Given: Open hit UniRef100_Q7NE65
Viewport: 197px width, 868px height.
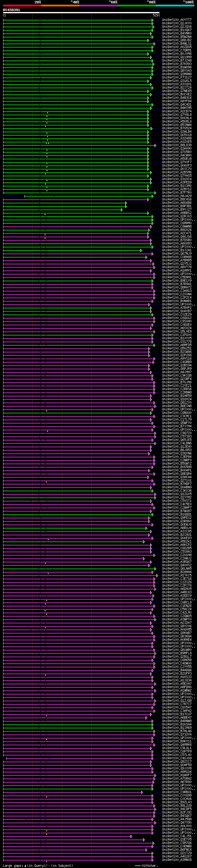Looking at the screenshot, I should pos(177,91).
